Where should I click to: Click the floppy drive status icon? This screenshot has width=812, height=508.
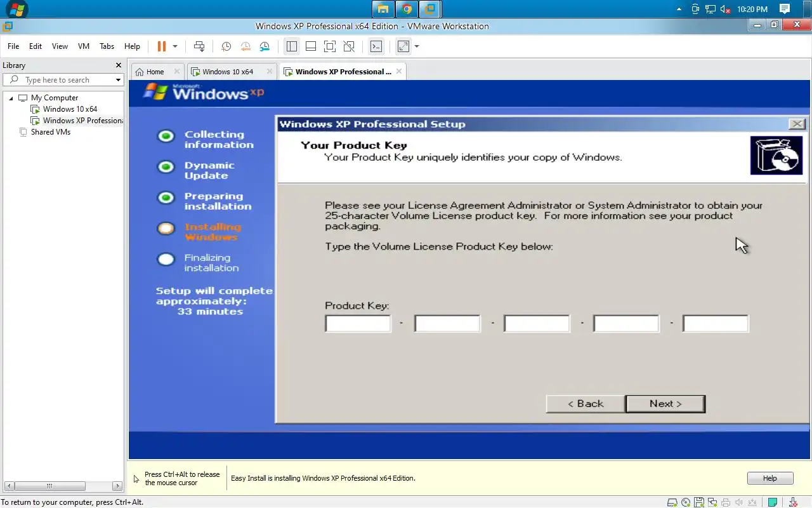699,502
